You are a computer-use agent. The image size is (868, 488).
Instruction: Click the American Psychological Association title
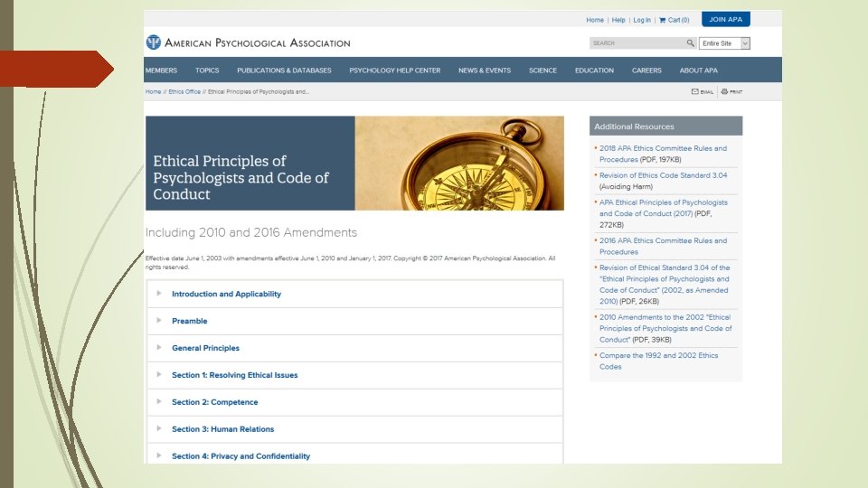coord(258,43)
